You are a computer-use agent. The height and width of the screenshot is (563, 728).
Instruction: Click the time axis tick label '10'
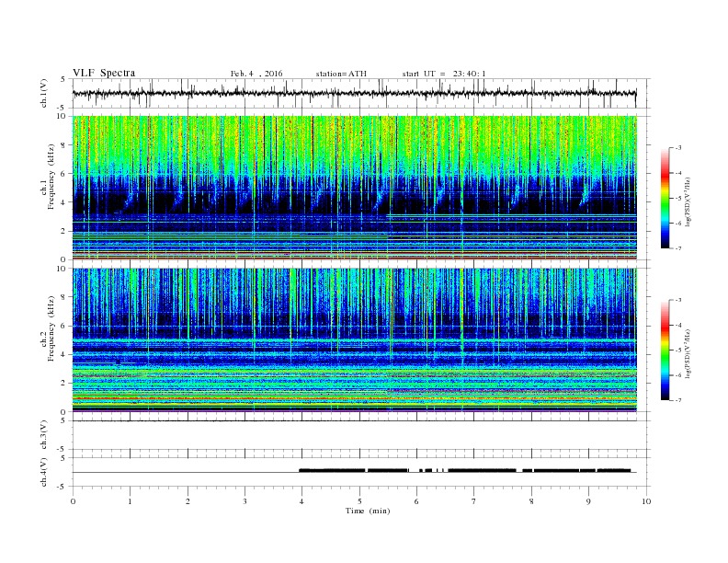point(646,501)
